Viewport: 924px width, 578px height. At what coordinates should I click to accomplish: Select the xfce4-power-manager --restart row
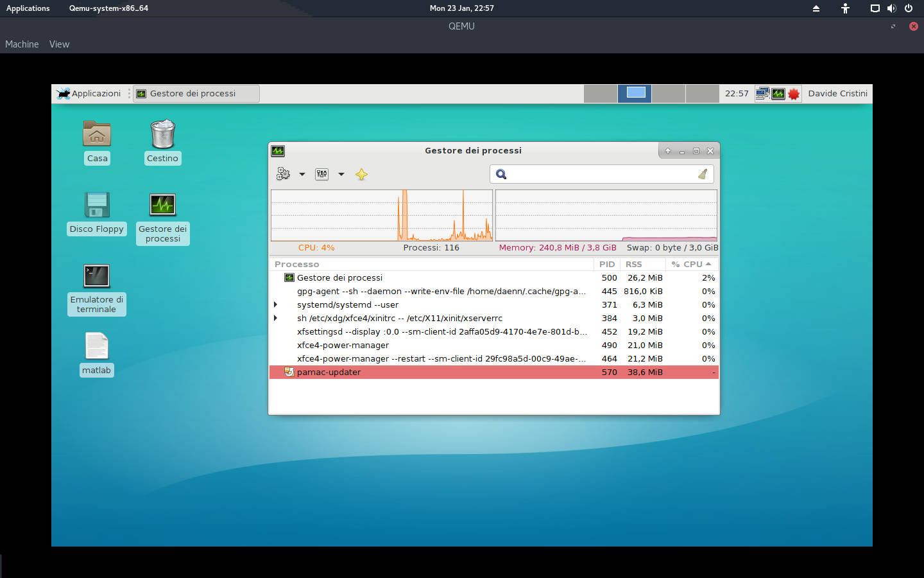[x=494, y=358]
